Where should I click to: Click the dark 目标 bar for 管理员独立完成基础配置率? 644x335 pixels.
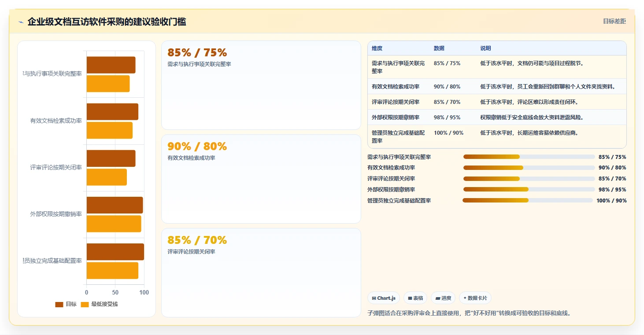pyautogui.click(x=115, y=252)
